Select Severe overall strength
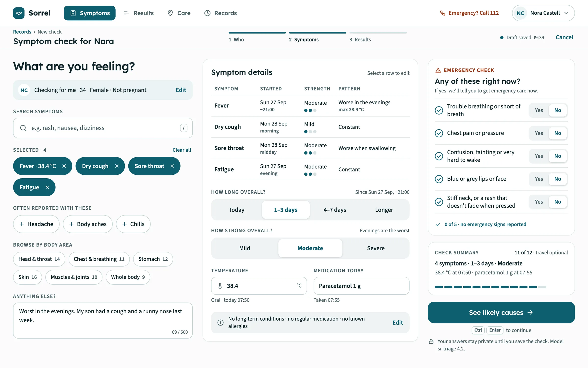Screen dimensions: 588x368 pyautogui.click(x=376, y=248)
